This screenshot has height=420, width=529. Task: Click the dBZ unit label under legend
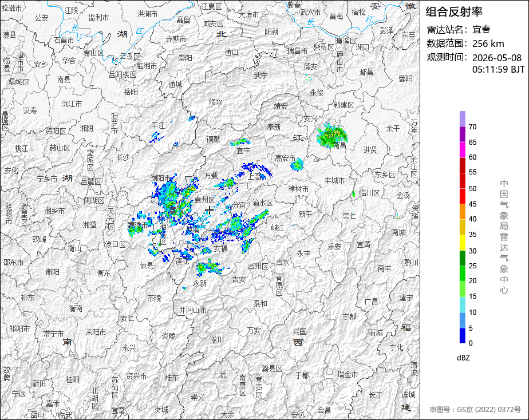463,358
